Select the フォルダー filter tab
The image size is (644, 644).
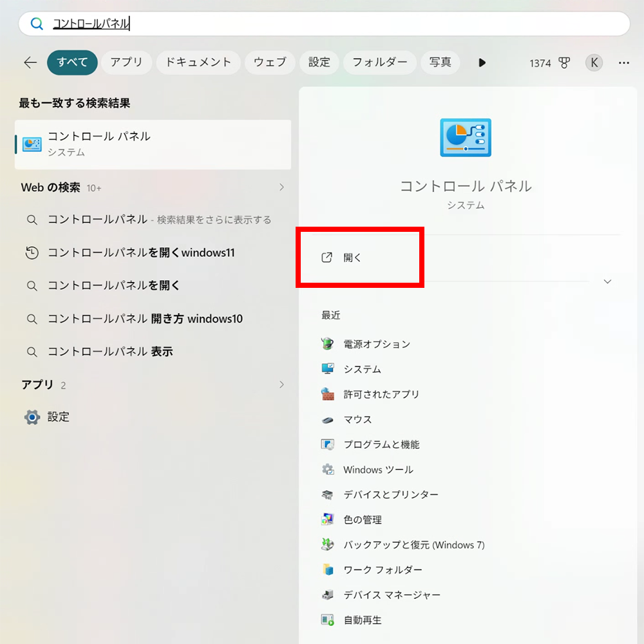point(380,62)
